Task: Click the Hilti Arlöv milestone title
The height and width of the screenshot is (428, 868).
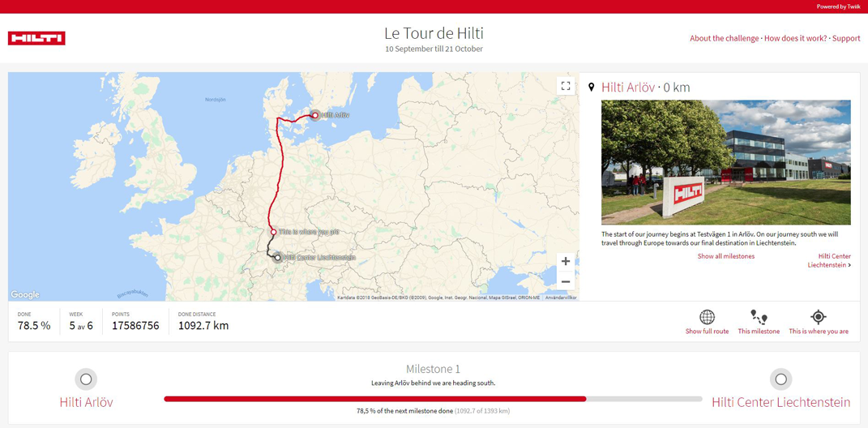Action: (x=628, y=88)
